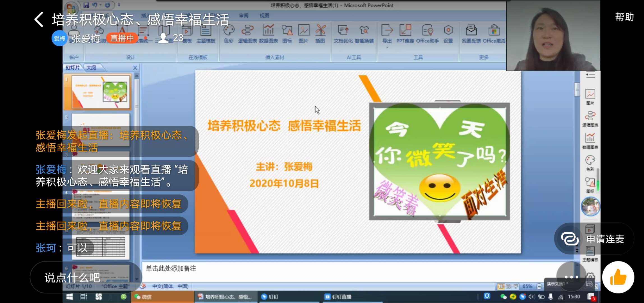Click the 65% zoom level

click(x=527, y=286)
